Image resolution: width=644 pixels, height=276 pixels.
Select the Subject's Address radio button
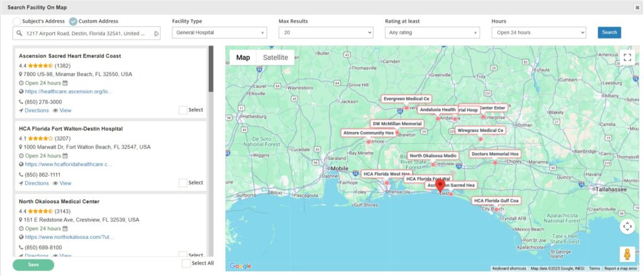[17, 21]
